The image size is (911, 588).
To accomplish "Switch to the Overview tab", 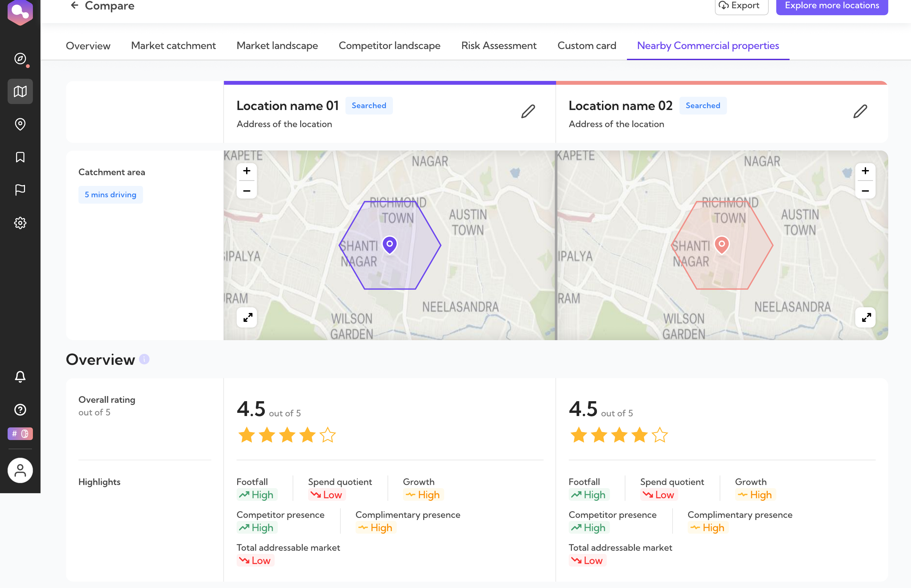I will tap(88, 46).
